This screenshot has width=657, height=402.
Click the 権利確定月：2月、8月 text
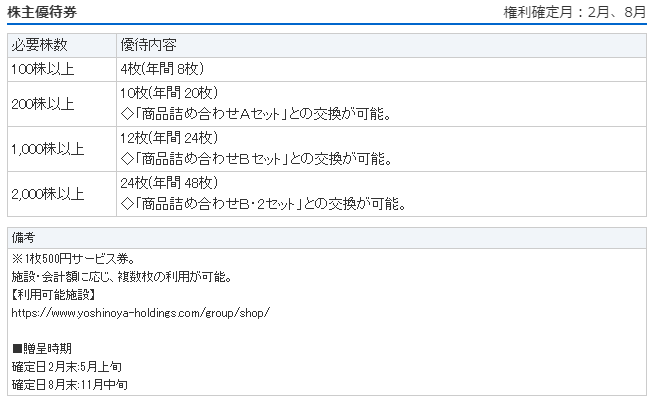coord(576,12)
